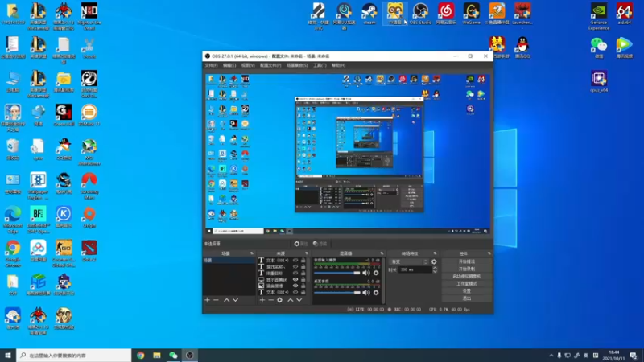Viewport: 644px width, 362px height.
Task: Open Steam desktop shortcut
Action: pos(369,14)
